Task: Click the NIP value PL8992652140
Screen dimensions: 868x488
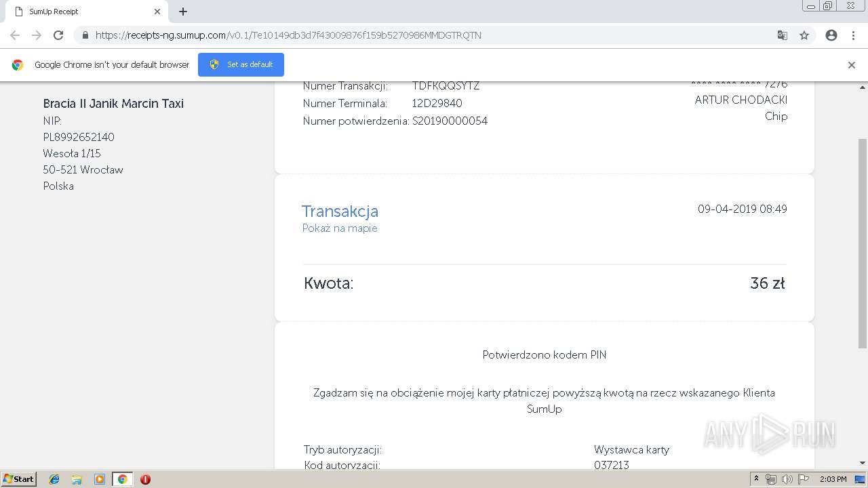Action: tap(79, 138)
